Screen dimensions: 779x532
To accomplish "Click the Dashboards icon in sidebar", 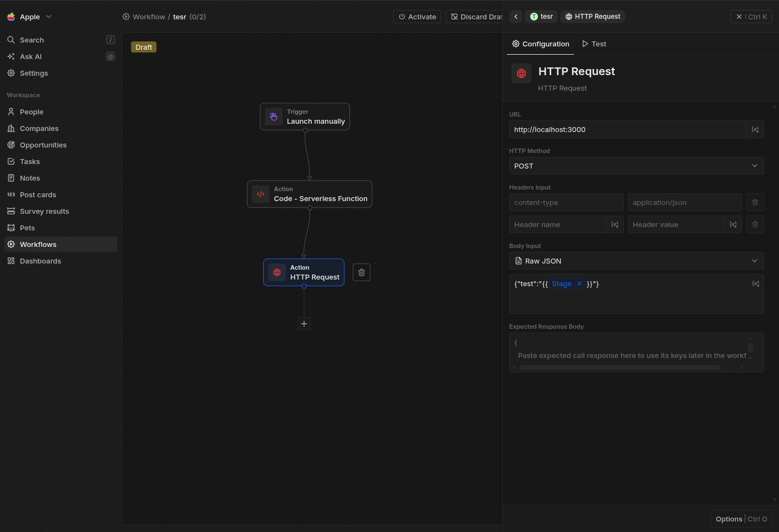I will coord(11,261).
